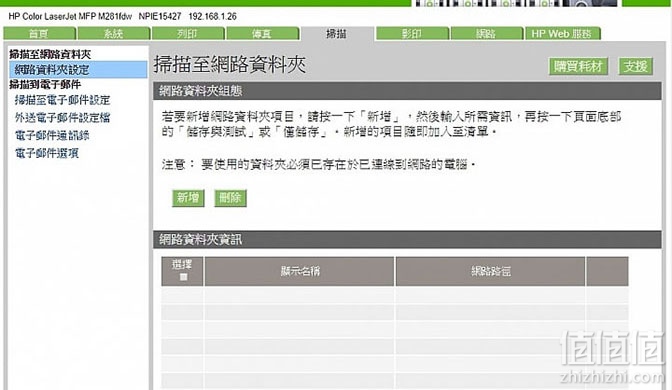This screenshot has width=672, height=390.
Task: Click the 支援 button
Action: point(636,66)
